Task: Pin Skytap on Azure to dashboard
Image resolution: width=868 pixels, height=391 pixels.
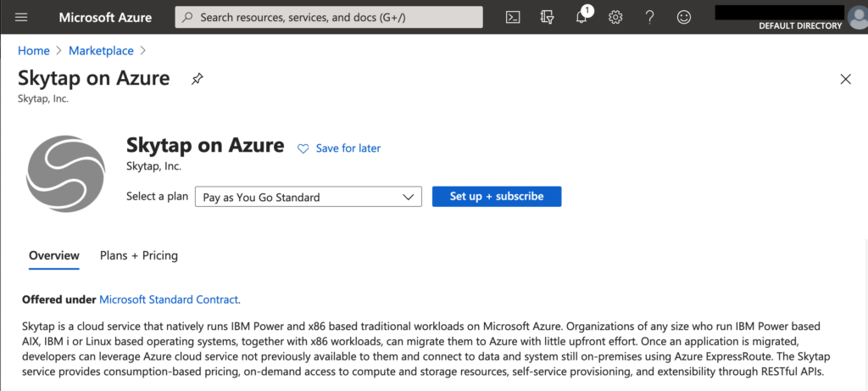Action: pyautogui.click(x=197, y=79)
